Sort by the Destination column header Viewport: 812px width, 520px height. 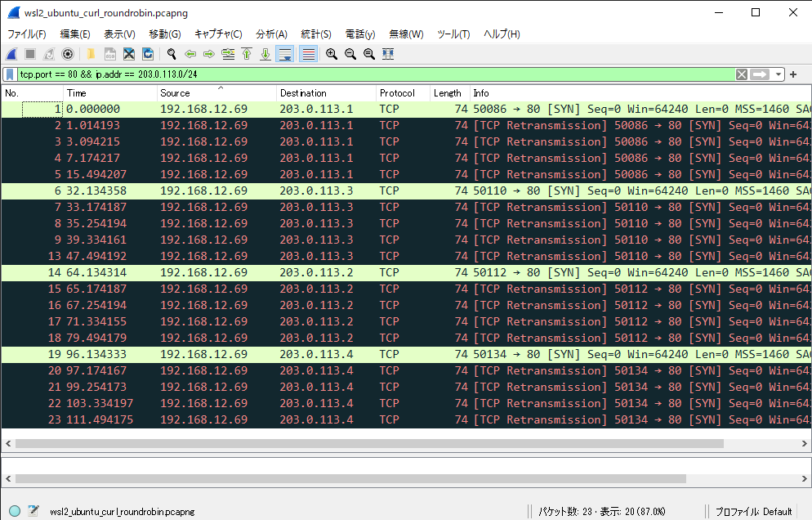[x=326, y=93]
